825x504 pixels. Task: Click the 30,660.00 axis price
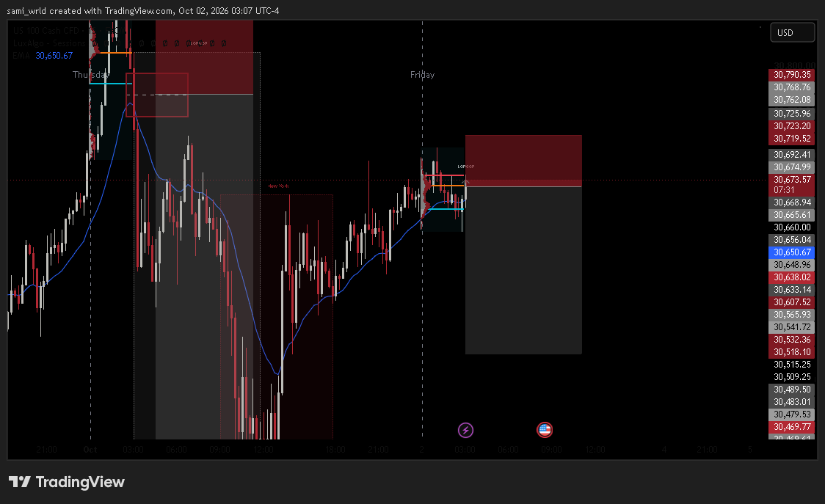(x=792, y=227)
